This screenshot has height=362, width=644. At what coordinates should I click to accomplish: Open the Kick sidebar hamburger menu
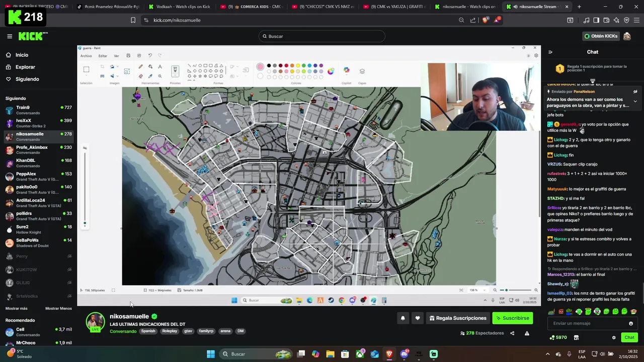point(10,36)
